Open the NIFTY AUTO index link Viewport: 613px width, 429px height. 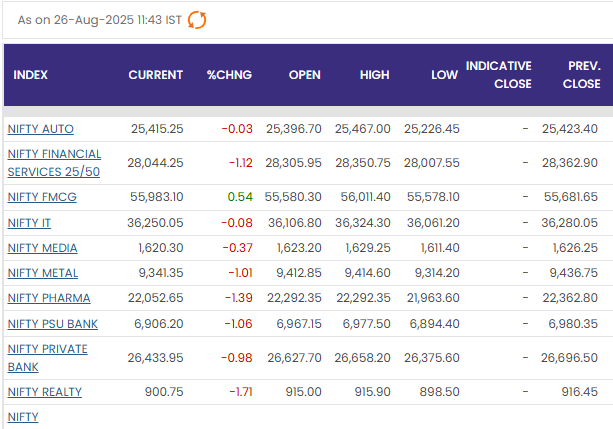(41, 129)
